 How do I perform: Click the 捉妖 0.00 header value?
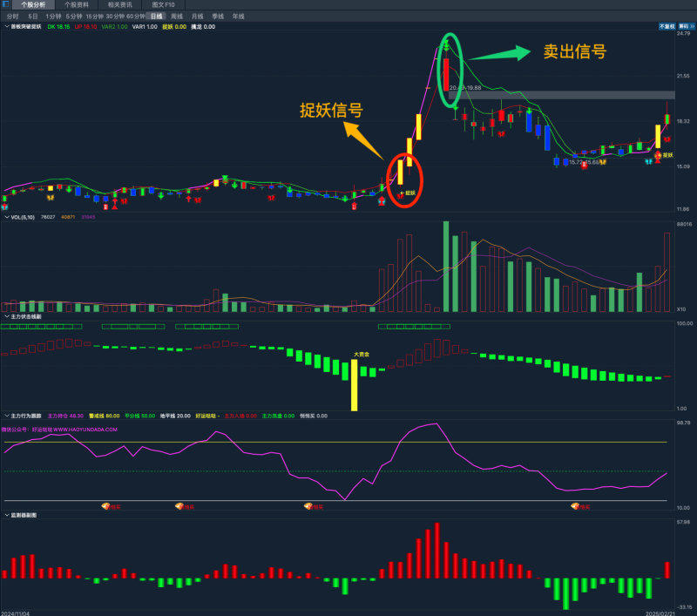click(174, 27)
